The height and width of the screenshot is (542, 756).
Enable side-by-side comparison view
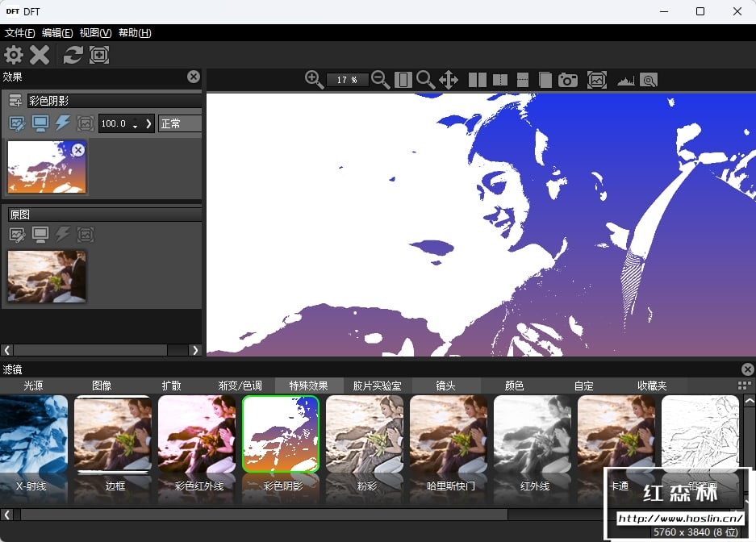pos(478,80)
